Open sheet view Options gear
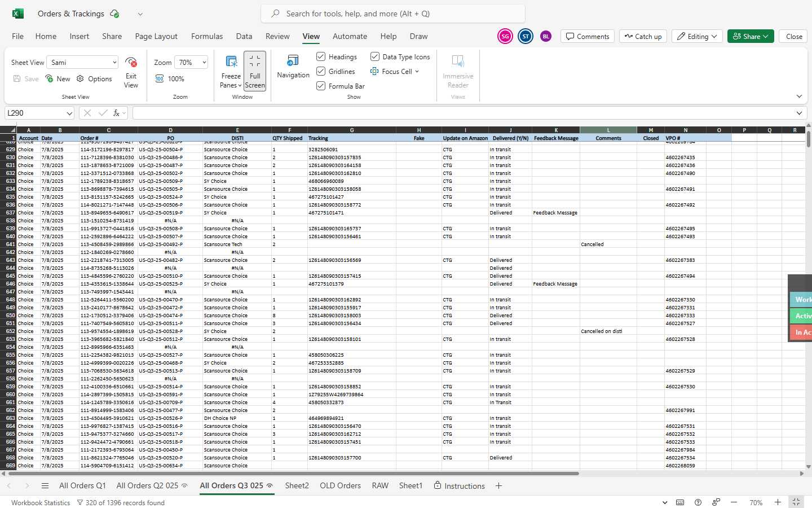 point(94,79)
